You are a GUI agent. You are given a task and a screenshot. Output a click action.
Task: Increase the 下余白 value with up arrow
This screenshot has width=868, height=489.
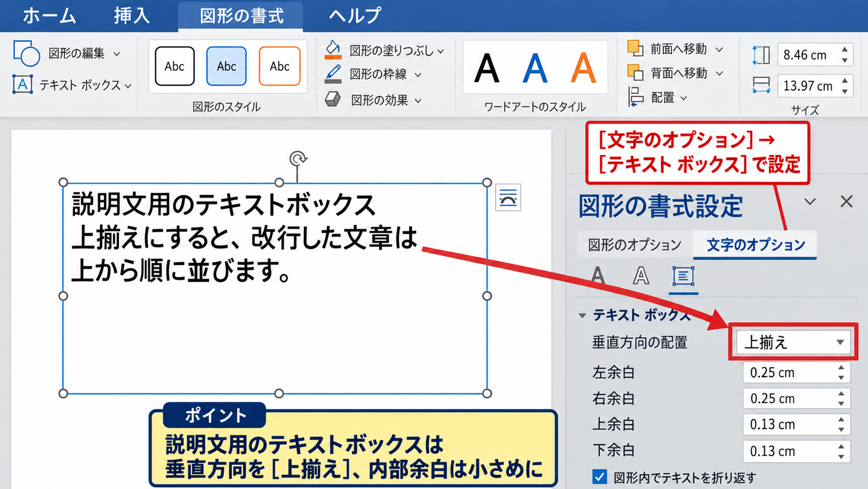click(841, 446)
